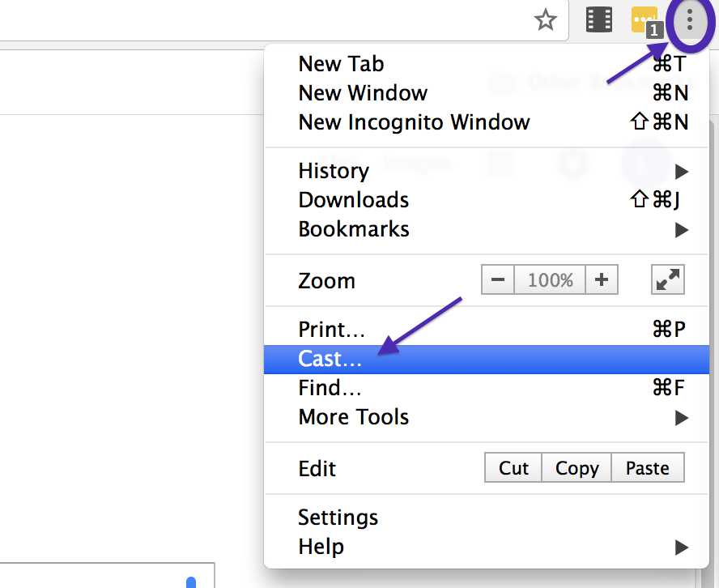Click the yellow extension icon with badge

click(645, 21)
